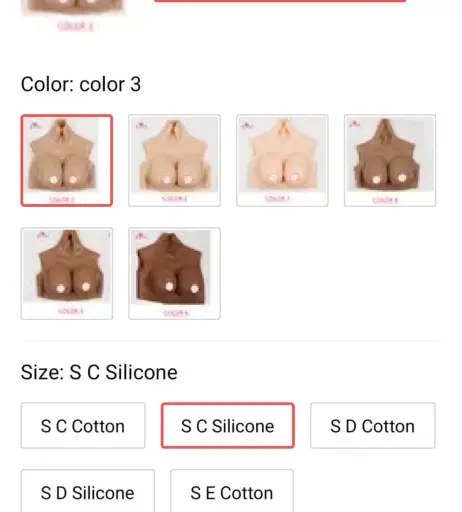
Task: Click the "Color: color 3" heading
Action: pyautogui.click(x=81, y=84)
